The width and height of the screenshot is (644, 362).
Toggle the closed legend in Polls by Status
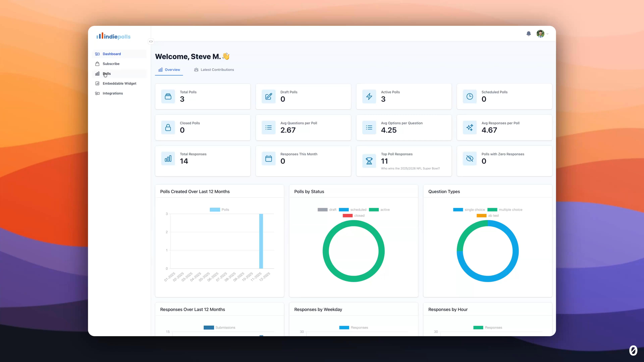[x=354, y=216]
